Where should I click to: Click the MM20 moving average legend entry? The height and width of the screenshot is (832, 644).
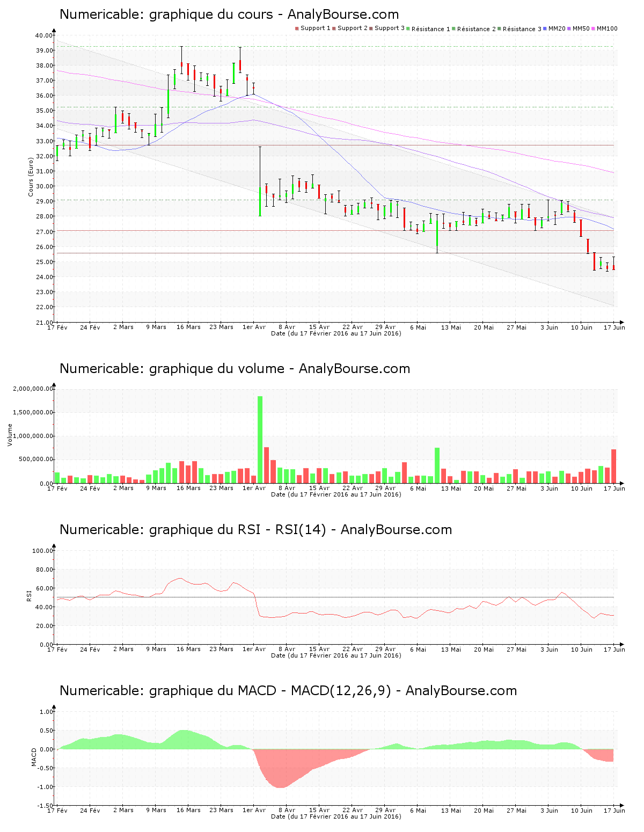pyautogui.click(x=554, y=28)
